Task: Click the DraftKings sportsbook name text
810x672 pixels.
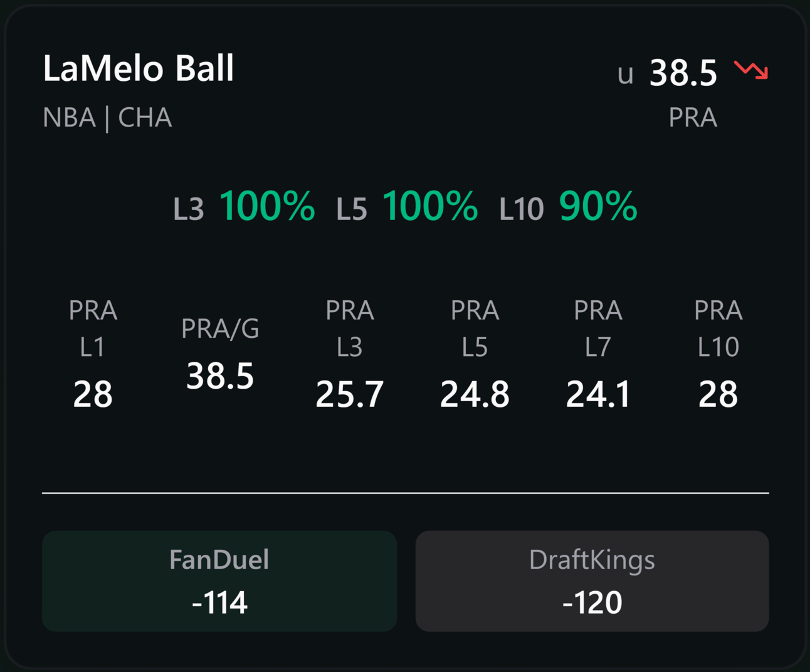Action: pos(592,560)
